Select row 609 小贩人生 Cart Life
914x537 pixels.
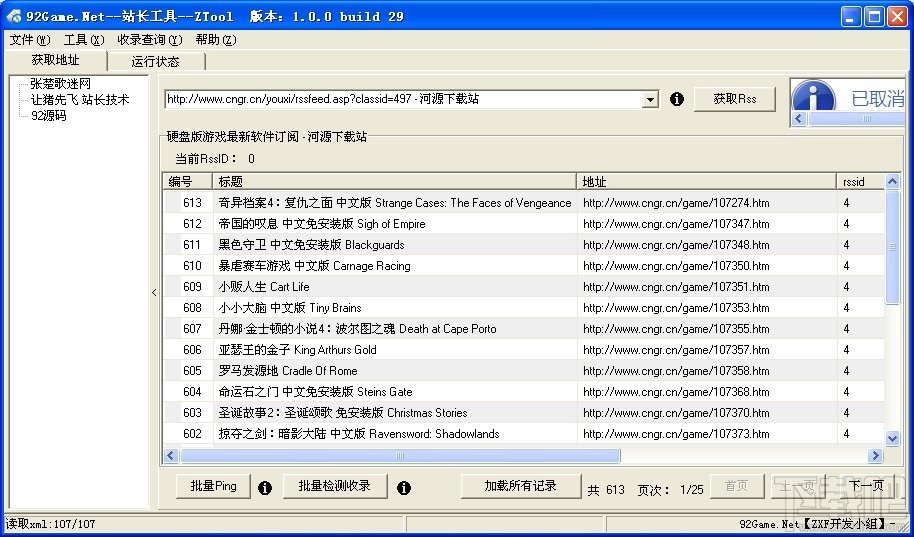523,287
